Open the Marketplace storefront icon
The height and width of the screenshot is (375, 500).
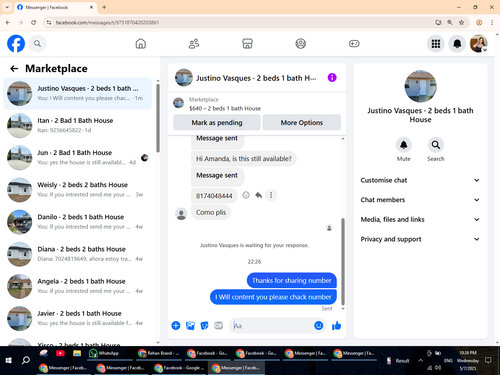click(x=247, y=44)
